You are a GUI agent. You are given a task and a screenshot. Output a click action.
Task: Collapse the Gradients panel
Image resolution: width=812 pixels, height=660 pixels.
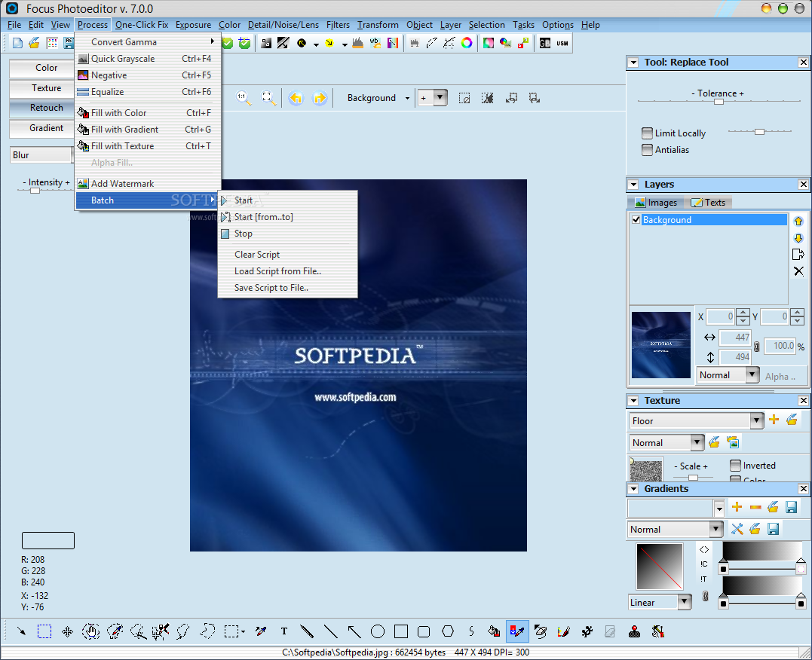pyautogui.click(x=633, y=489)
